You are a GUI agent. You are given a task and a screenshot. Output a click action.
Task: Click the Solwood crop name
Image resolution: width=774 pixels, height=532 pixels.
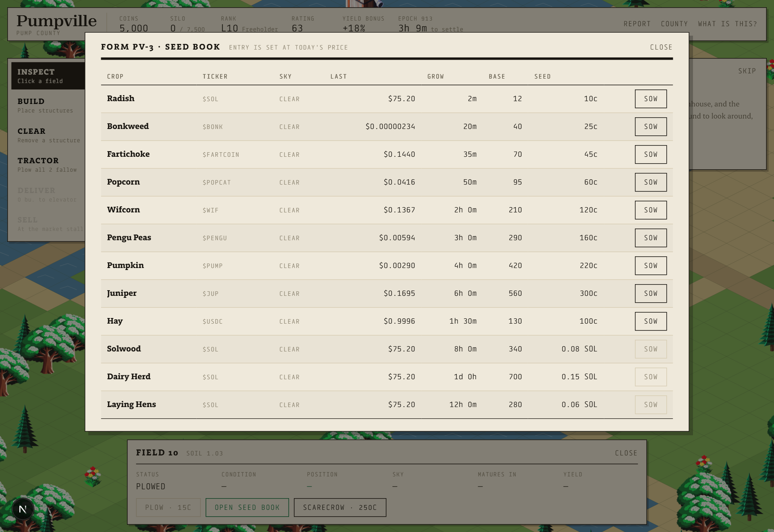tap(124, 349)
